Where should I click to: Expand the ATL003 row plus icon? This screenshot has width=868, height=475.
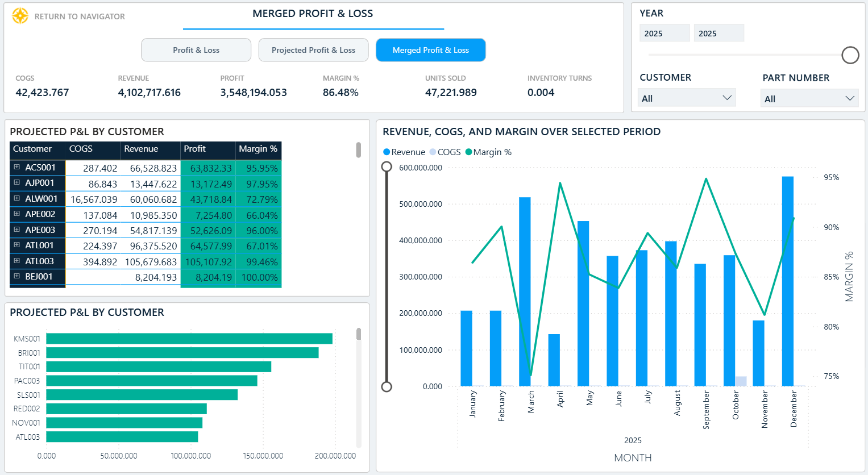tap(17, 261)
